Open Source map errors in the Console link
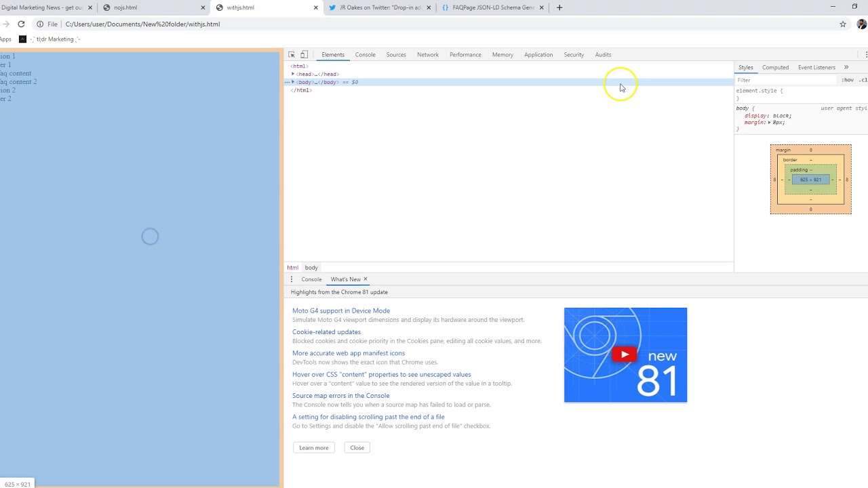The height and width of the screenshot is (488, 868). click(340, 396)
